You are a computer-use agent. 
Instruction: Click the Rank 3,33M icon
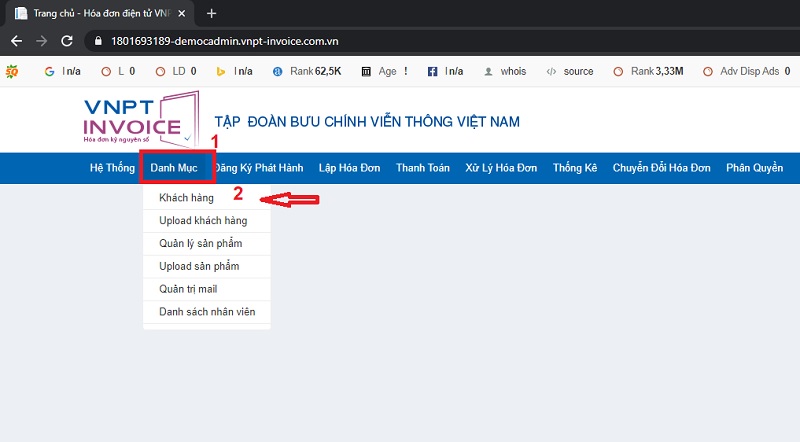click(618, 71)
